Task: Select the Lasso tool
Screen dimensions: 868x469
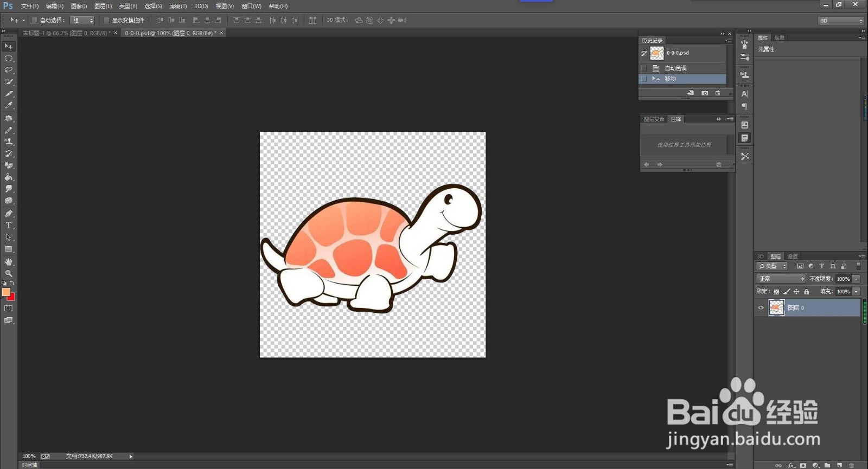Action: click(x=8, y=70)
